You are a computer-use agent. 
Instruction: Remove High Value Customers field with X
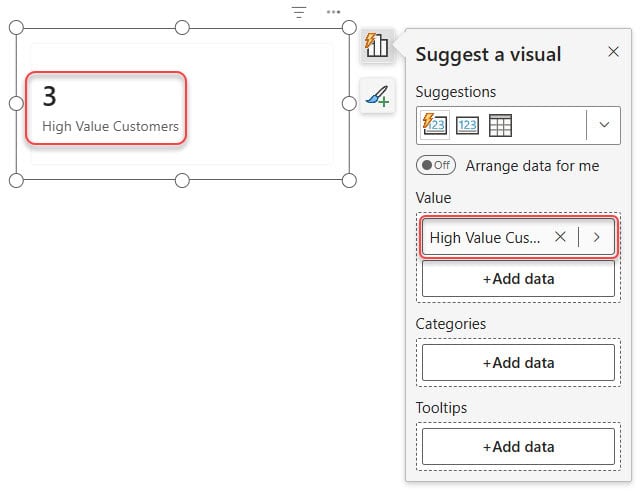(x=560, y=237)
